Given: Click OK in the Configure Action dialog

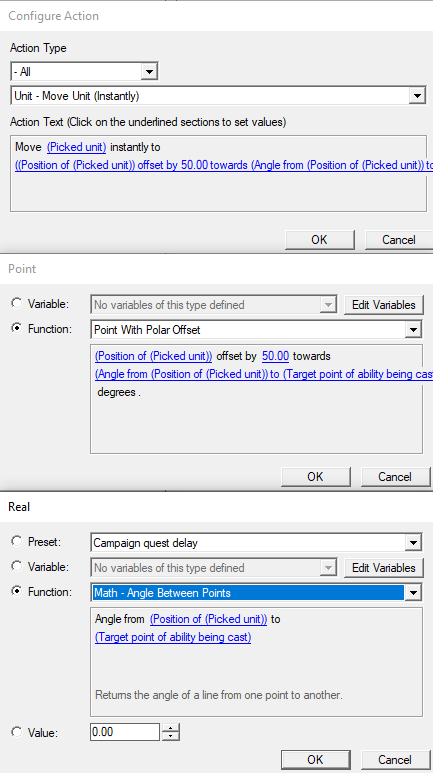Looking at the screenshot, I should tap(319, 240).
